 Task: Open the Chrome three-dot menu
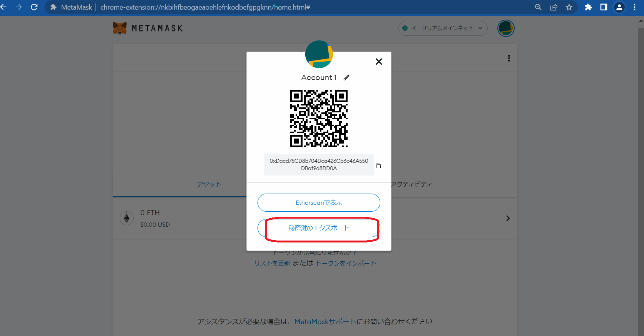pyautogui.click(x=634, y=7)
